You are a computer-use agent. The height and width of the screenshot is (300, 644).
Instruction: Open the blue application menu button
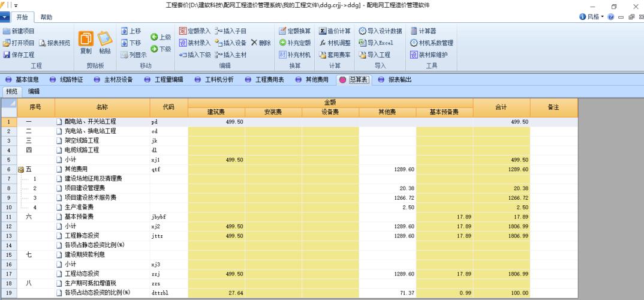[5, 17]
